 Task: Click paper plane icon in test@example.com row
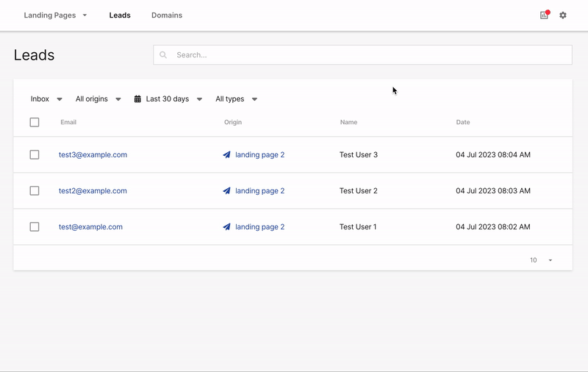[x=227, y=227]
